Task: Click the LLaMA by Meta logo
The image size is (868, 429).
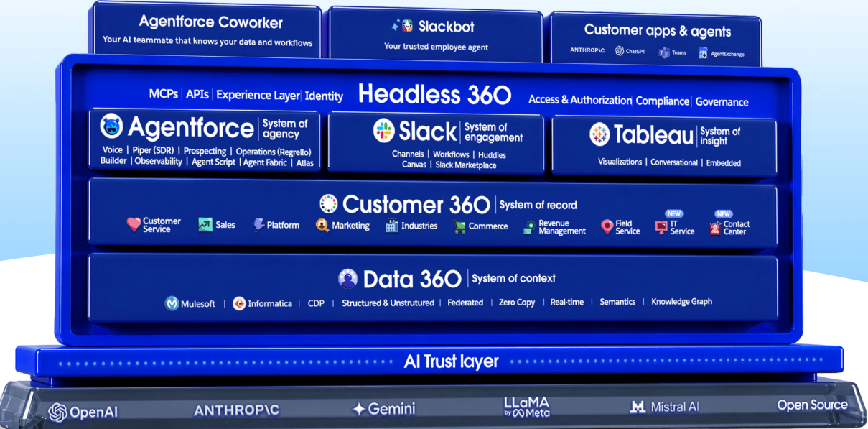Action: (526, 407)
